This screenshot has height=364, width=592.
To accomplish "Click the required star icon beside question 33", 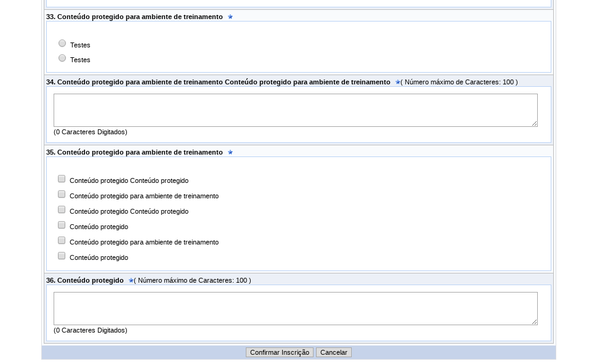I will point(230,17).
